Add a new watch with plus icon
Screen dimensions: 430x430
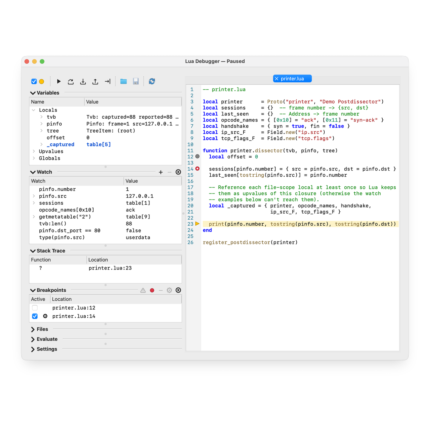tap(161, 172)
